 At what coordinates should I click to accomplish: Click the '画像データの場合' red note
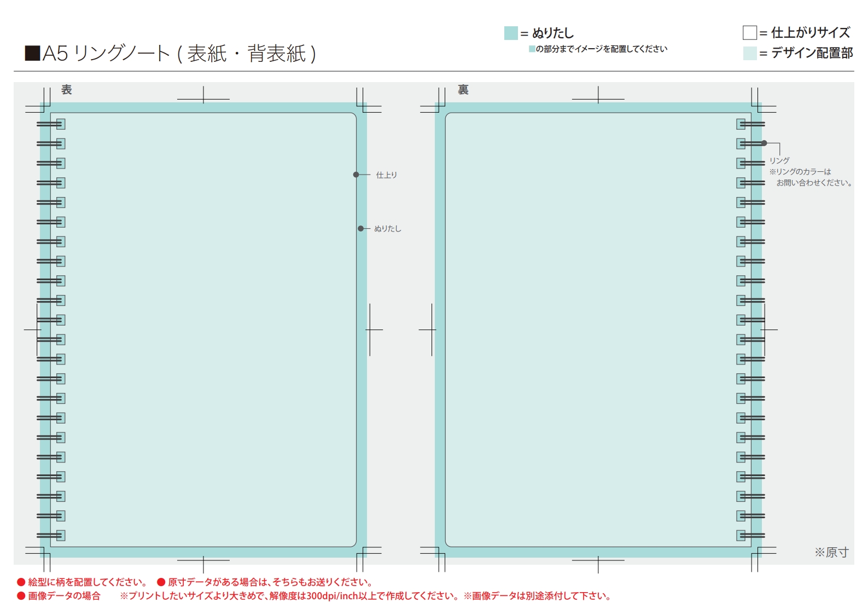tap(65, 596)
